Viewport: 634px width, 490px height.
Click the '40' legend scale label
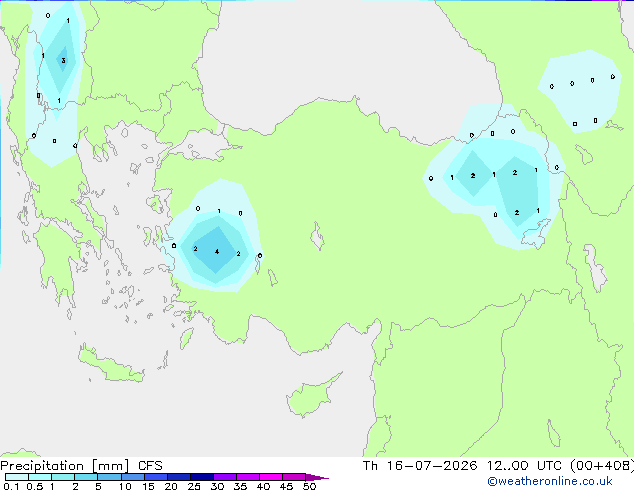click(263, 486)
